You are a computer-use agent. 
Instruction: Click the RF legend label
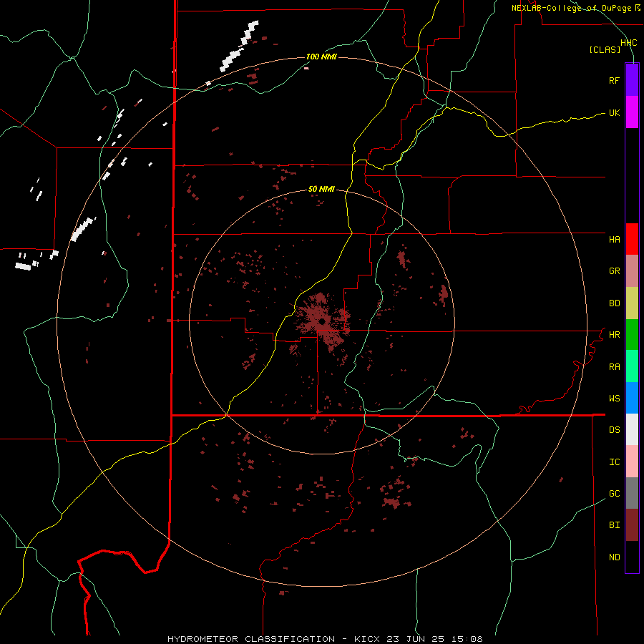click(x=614, y=80)
